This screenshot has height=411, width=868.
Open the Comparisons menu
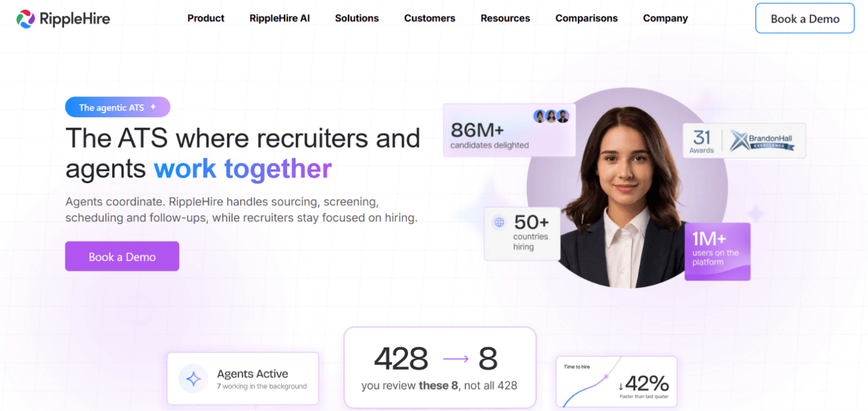[586, 18]
